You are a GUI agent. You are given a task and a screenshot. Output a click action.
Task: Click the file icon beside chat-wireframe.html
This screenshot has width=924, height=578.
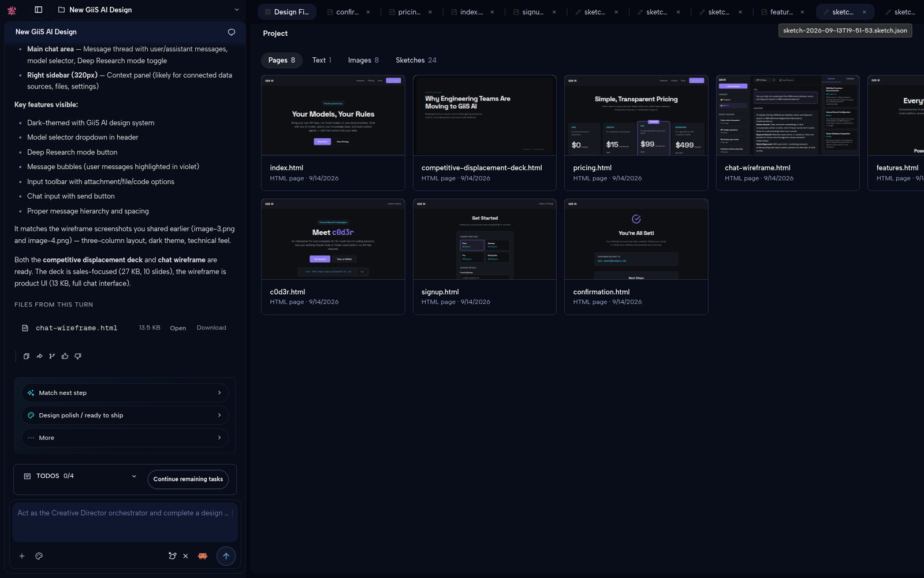[25, 328]
